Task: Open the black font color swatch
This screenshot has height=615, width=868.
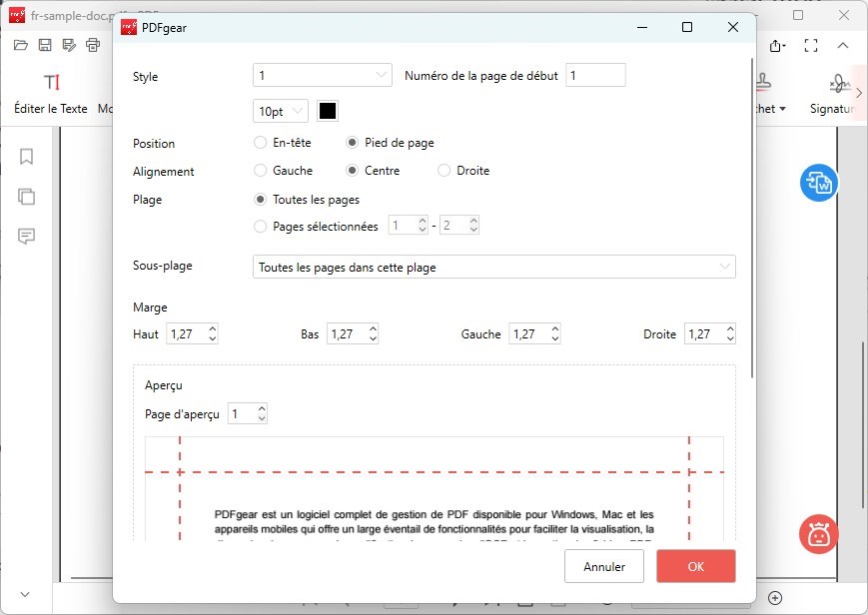Action: click(327, 112)
